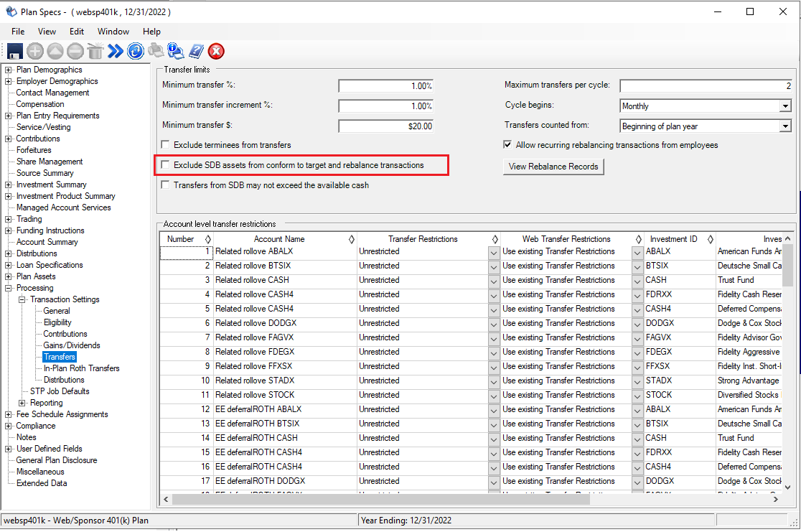Select Contact Management in the tree
The height and width of the screenshot is (532, 801).
point(52,93)
